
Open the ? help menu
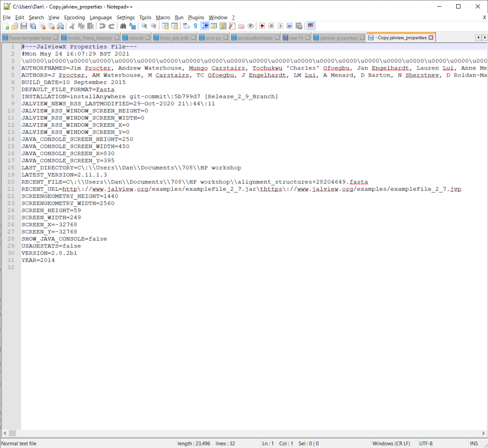[233, 17]
